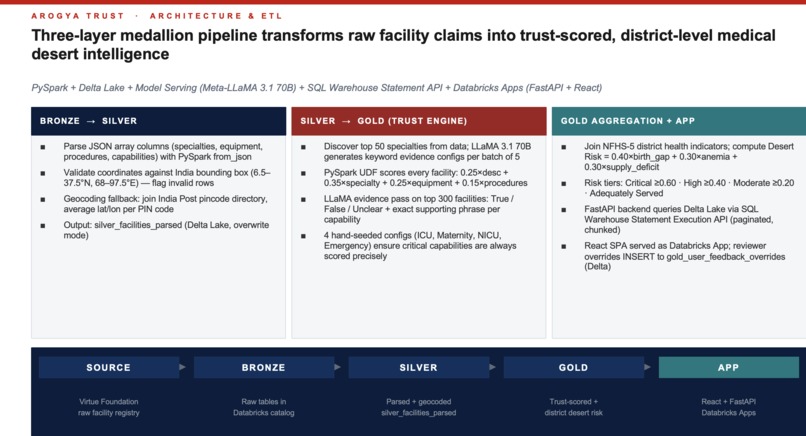Click the arrow between BRONZE and SILVER stages
Image resolution: width=806 pixels, height=436 pixels.
tap(338, 367)
